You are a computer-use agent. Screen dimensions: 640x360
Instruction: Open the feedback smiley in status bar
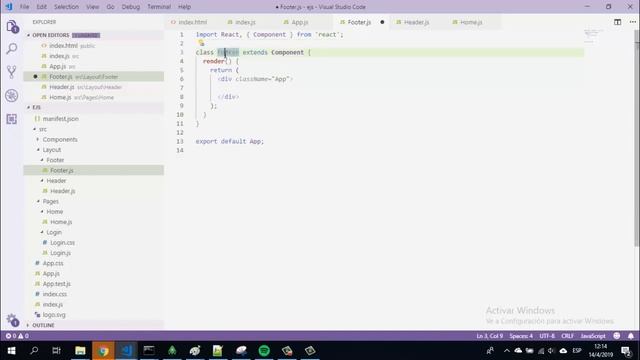(617, 336)
